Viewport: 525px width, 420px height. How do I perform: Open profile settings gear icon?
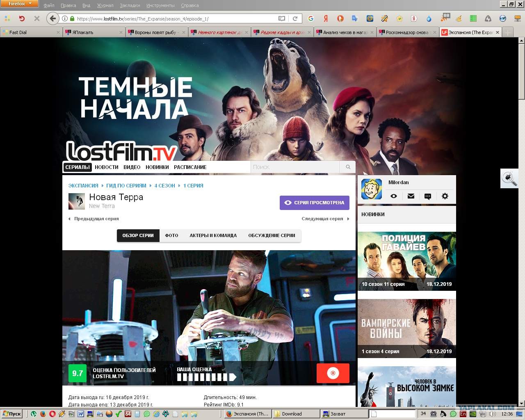click(x=445, y=196)
